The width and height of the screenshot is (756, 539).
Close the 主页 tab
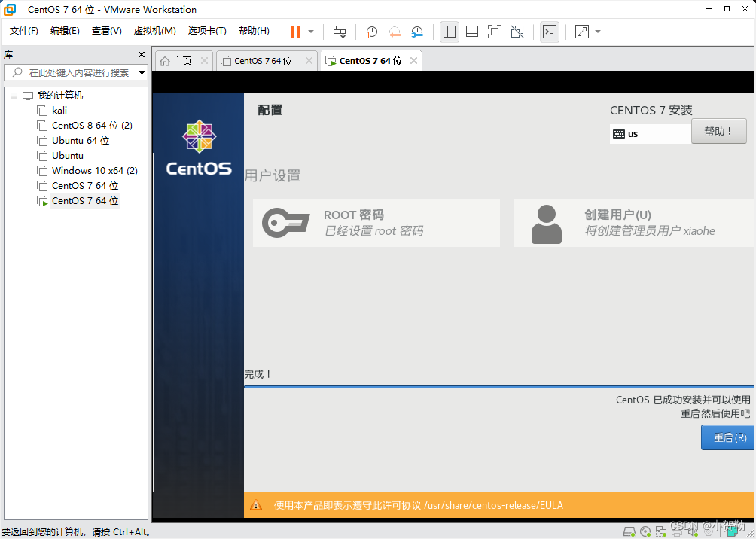click(x=204, y=61)
